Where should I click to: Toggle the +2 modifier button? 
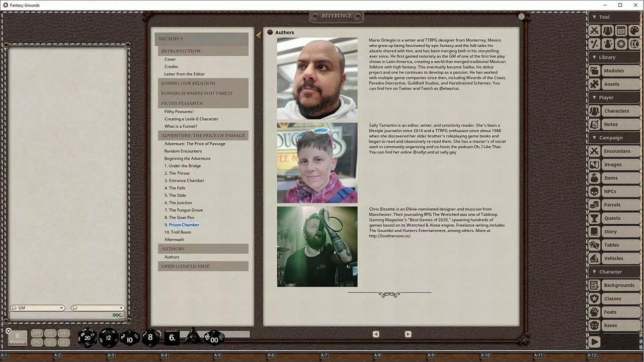(x=50, y=333)
